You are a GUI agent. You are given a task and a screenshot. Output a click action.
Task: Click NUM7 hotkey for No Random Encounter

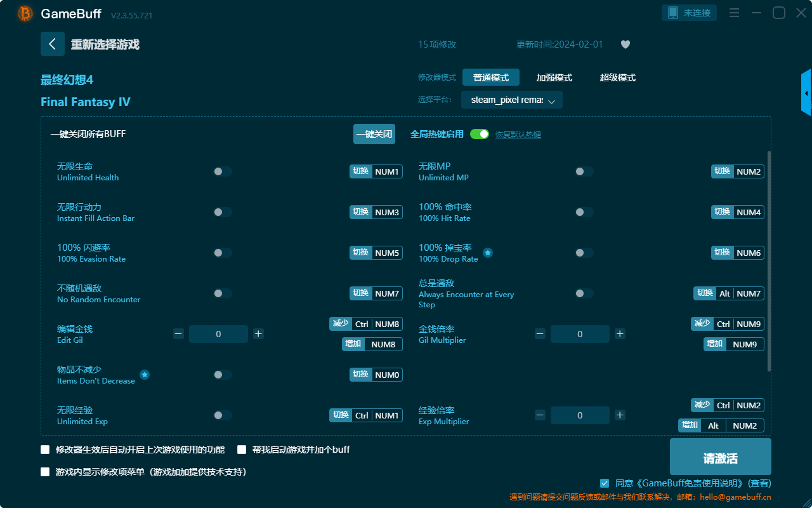[x=376, y=293]
